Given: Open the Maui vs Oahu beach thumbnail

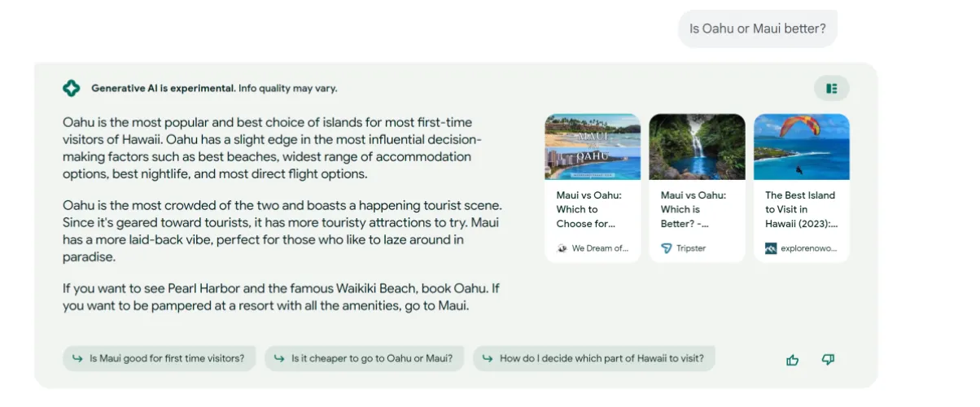Looking at the screenshot, I should tap(593, 147).
